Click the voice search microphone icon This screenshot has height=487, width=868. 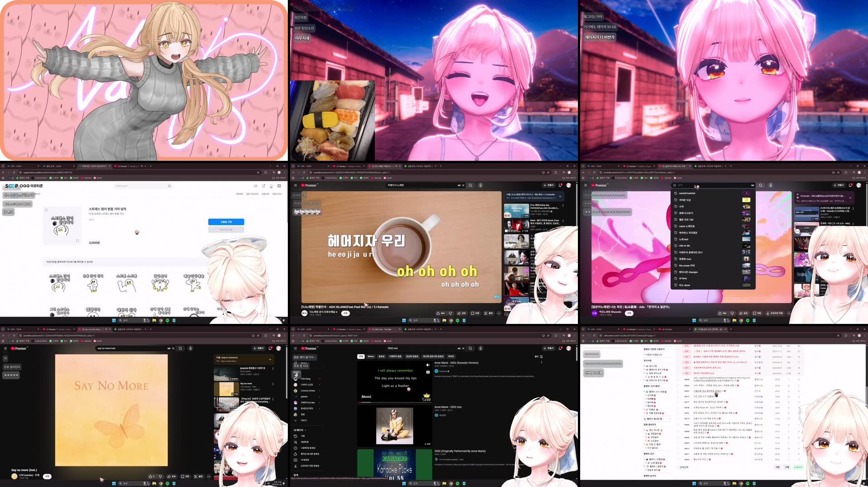(x=480, y=185)
